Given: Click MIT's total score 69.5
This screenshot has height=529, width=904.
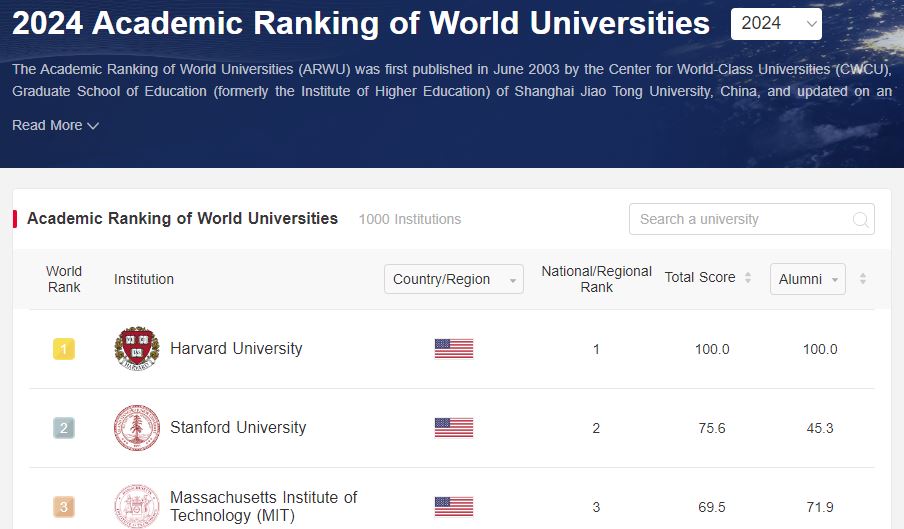Looking at the screenshot, I should point(712,507).
